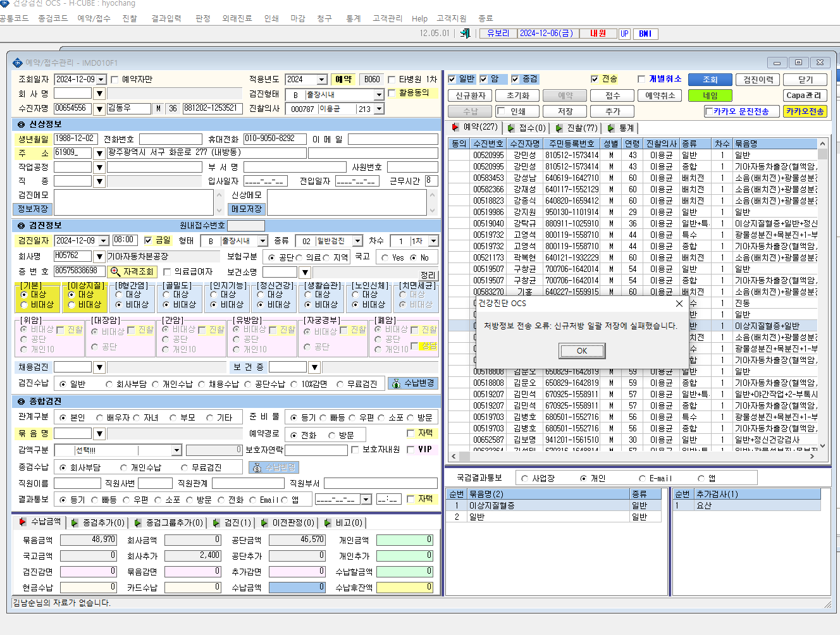Click the 종합검진 section header icon
840x635 pixels.
21,402
